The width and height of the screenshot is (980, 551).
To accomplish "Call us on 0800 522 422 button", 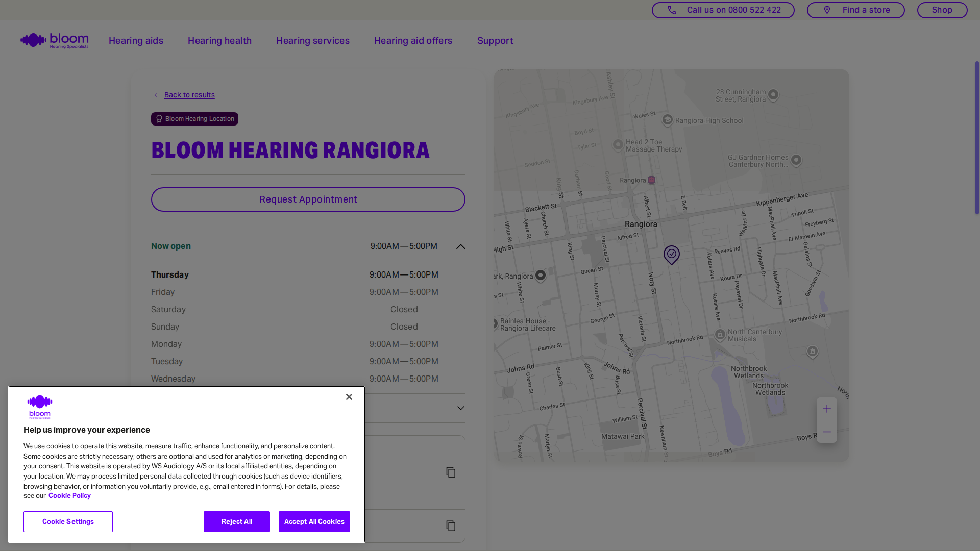I will (723, 10).
